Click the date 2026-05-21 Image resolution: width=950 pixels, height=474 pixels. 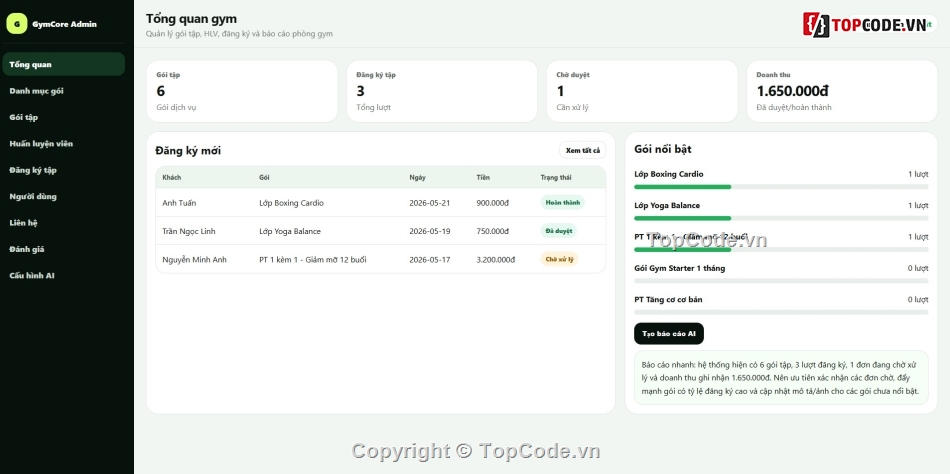[x=430, y=203]
